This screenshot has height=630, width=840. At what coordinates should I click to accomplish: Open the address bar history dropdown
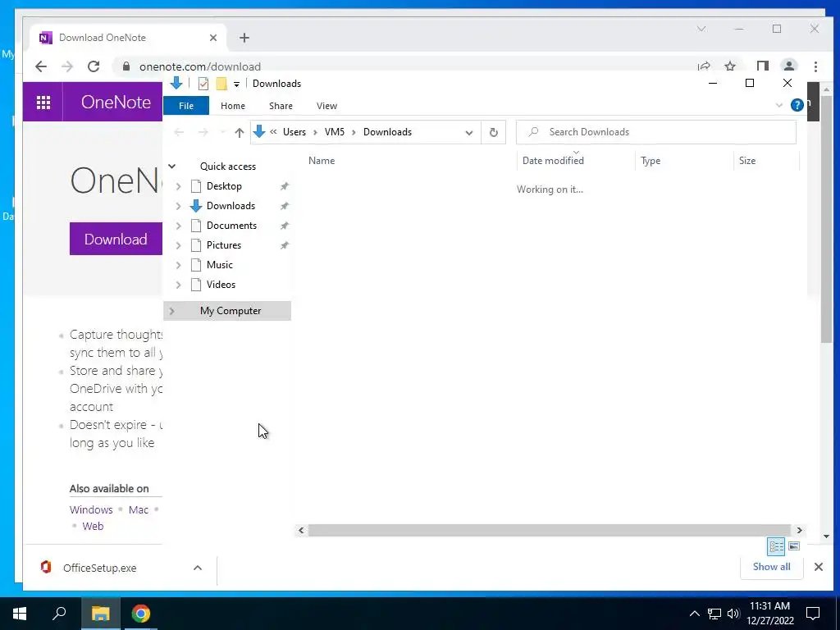click(468, 132)
